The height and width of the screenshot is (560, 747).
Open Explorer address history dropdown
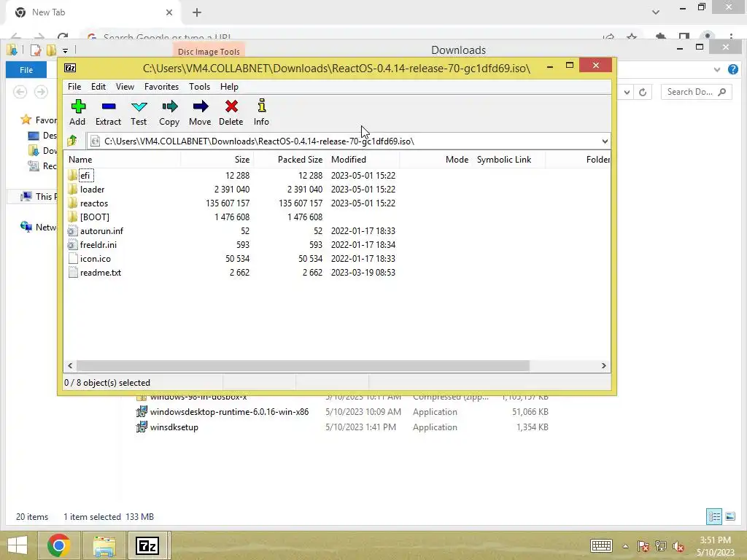pos(627,92)
